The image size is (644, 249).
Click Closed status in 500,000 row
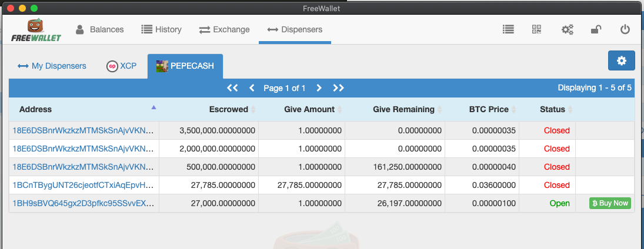point(557,167)
